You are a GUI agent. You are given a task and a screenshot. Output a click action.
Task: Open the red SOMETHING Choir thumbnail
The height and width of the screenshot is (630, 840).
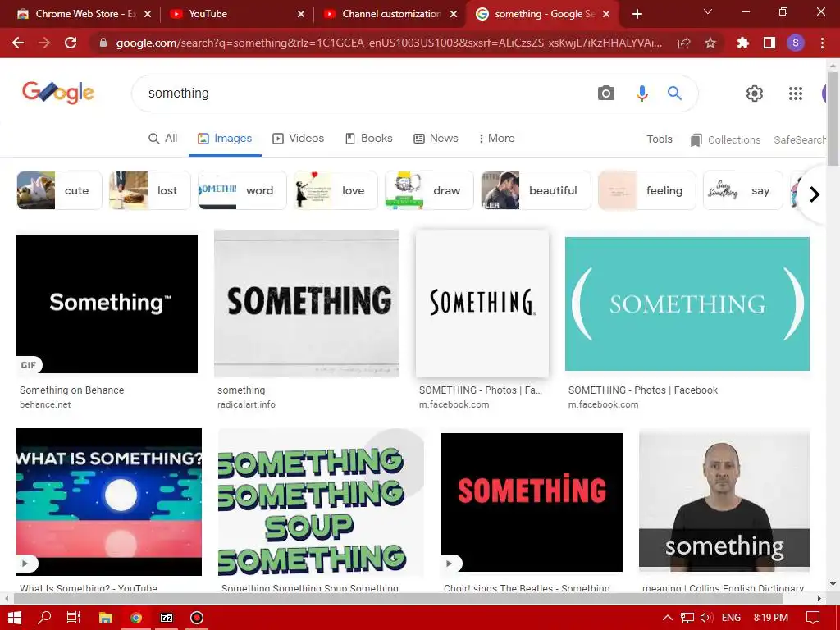tap(532, 503)
